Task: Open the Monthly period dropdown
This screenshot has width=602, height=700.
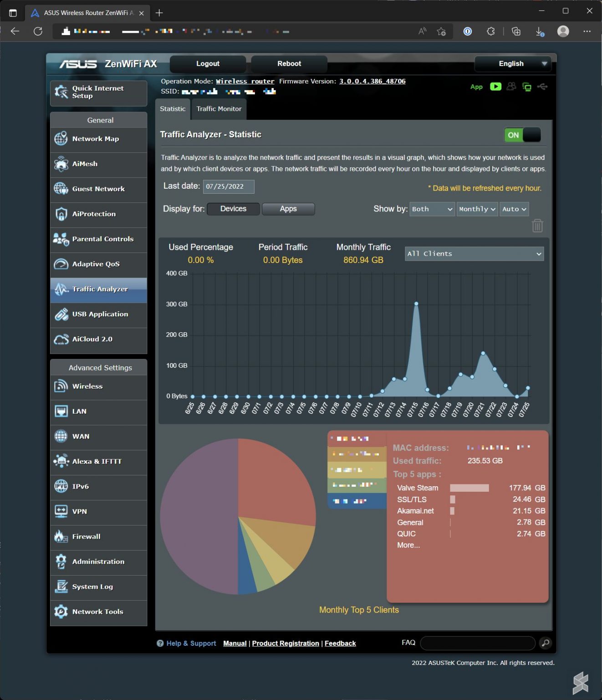Action: [477, 209]
